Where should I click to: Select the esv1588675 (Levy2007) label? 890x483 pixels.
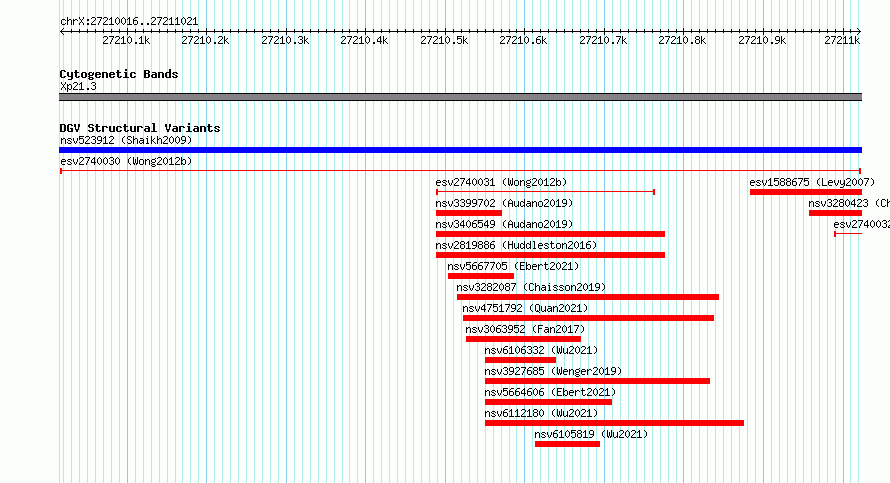(812, 182)
